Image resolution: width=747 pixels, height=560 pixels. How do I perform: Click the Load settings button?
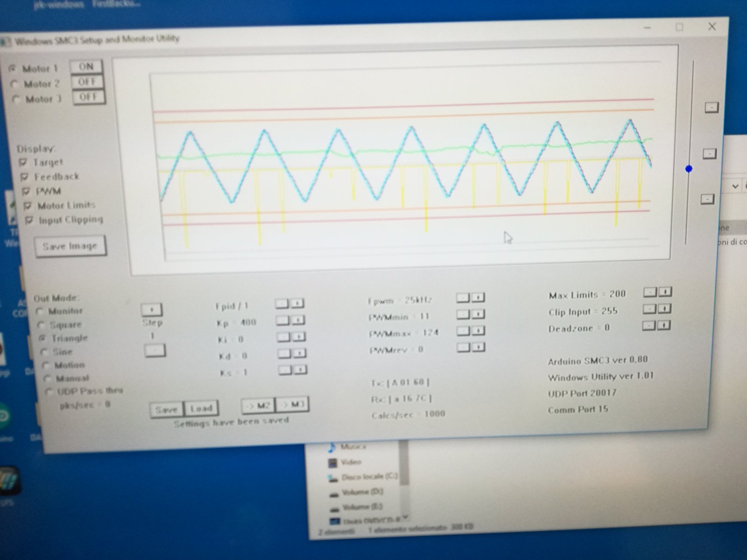201,409
